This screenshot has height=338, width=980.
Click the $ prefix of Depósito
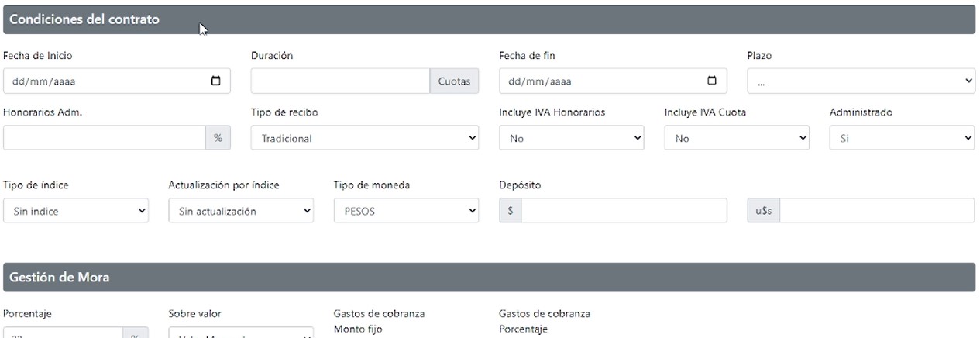coord(510,211)
